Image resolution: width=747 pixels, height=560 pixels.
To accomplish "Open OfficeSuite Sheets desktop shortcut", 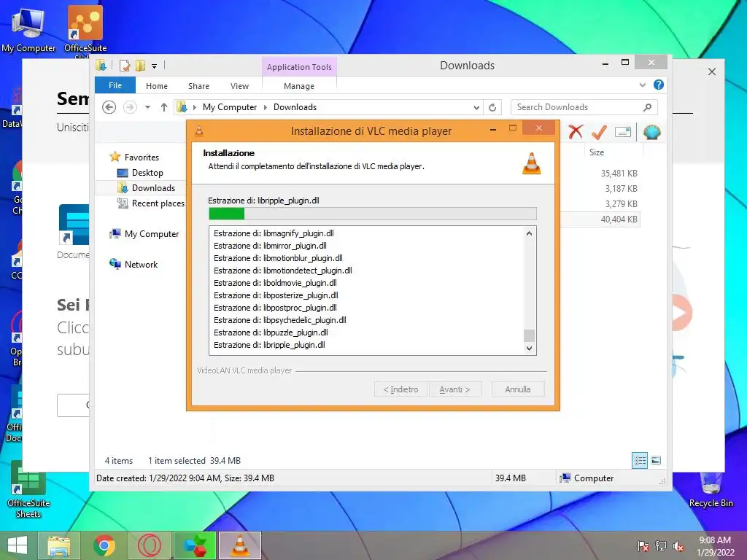I will [28, 489].
